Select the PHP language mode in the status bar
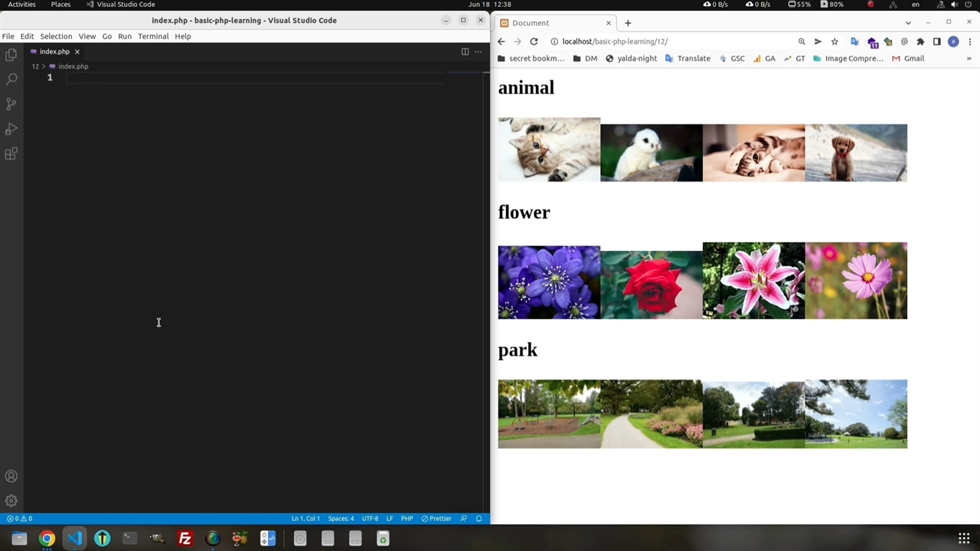The height and width of the screenshot is (551, 980). tap(407, 518)
